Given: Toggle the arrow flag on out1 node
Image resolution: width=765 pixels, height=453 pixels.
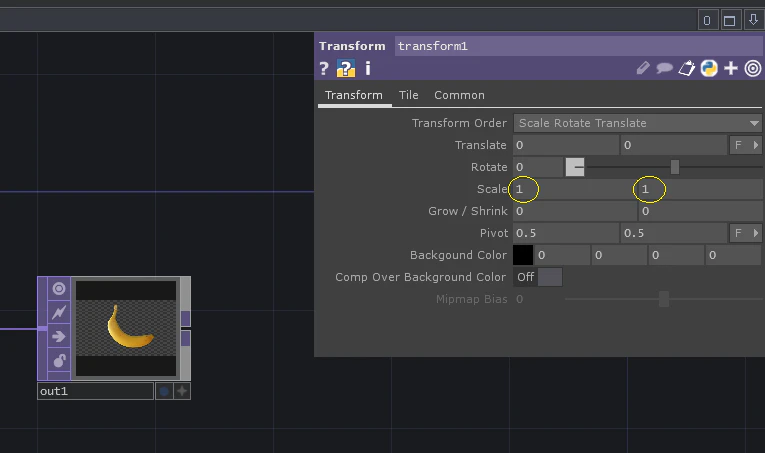Looking at the screenshot, I should (x=59, y=336).
